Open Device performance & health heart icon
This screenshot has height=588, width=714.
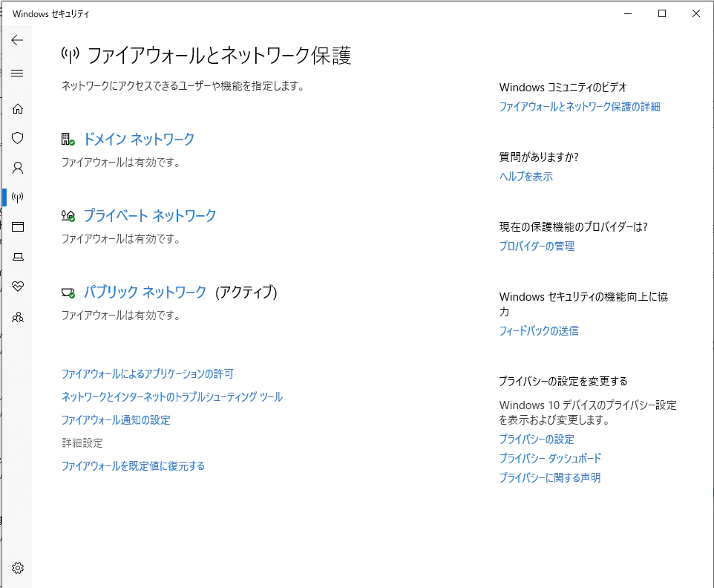18,286
